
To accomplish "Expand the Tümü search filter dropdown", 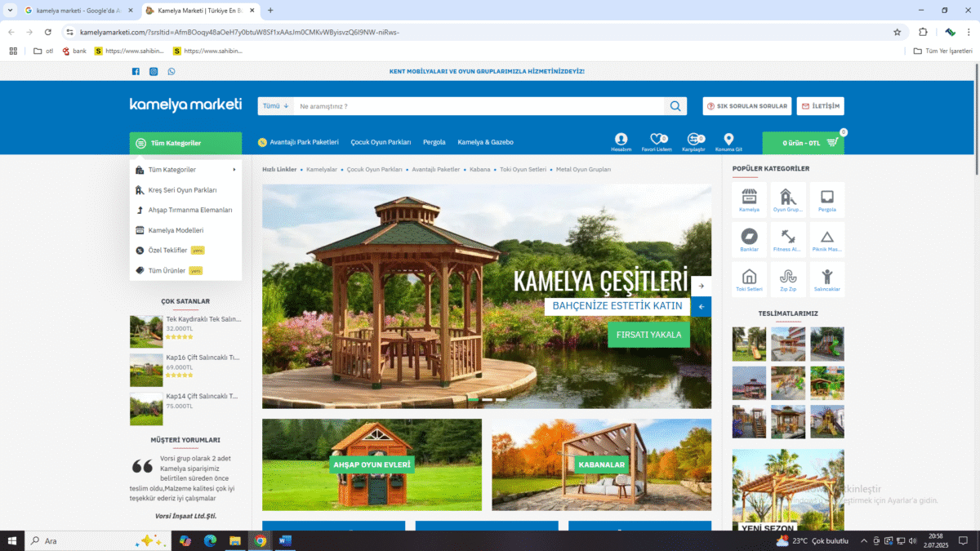I will [x=275, y=106].
